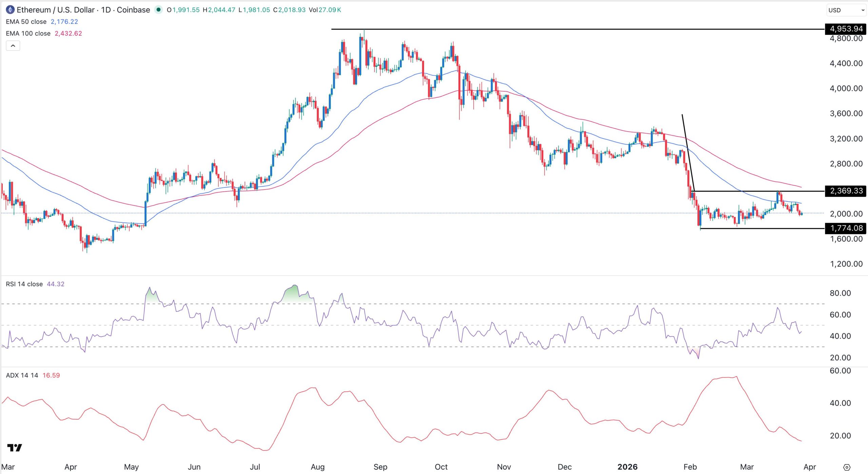Select the RSI 14 close indicator label

[24, 284]
